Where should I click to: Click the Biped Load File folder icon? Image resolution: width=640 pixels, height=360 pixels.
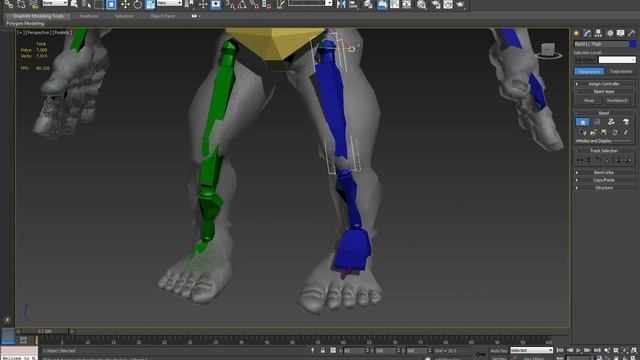click(593, 132)
